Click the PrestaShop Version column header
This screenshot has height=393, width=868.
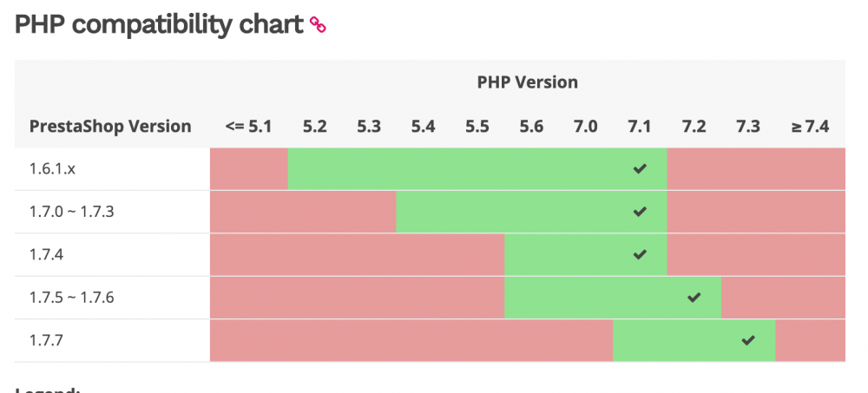click(110, 126)
